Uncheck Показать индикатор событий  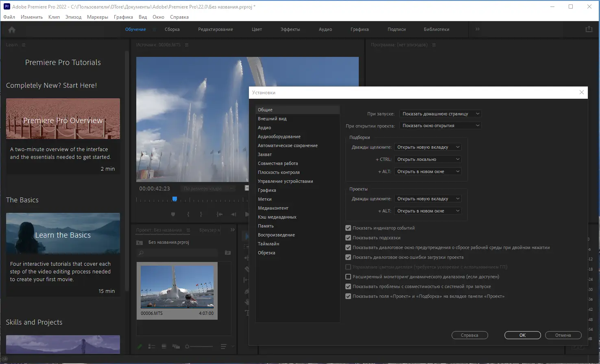coord(348,228)
